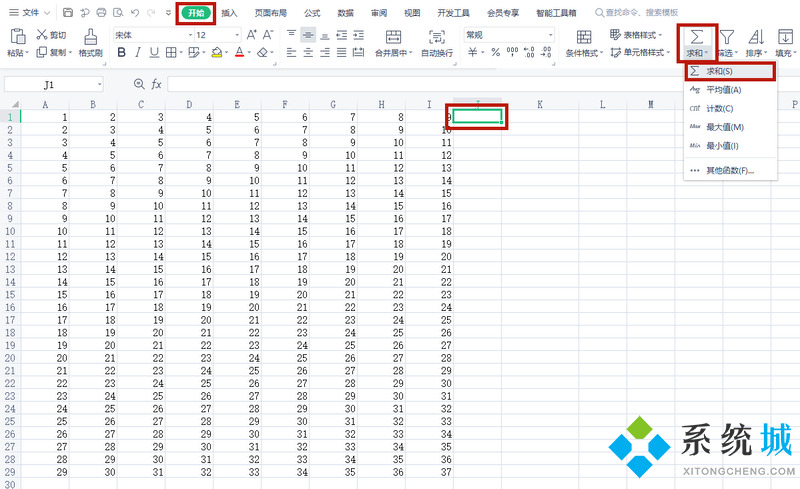Select Average (平均值) from the sum menu

coord(723,90)
